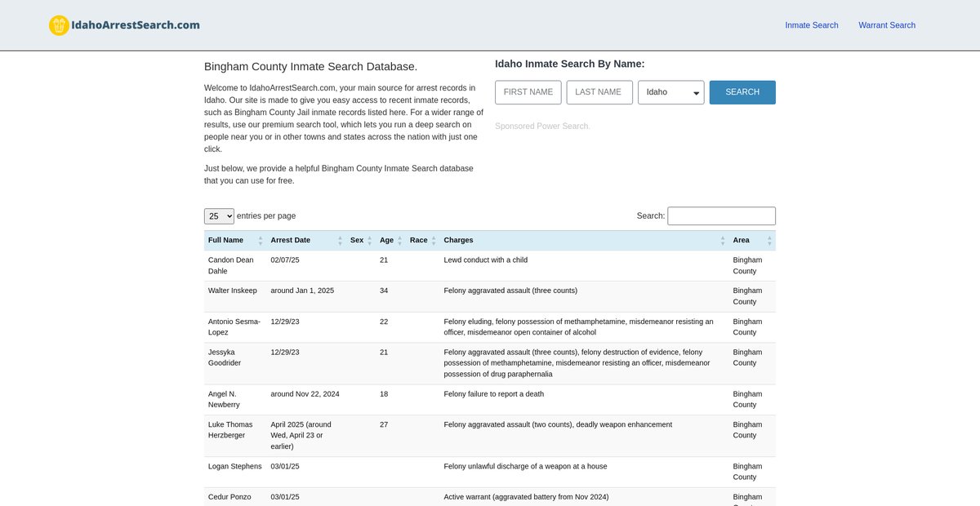Screen dimensions: 980x506
Task: Sort by Area column arrows
Action: point(769,241)
